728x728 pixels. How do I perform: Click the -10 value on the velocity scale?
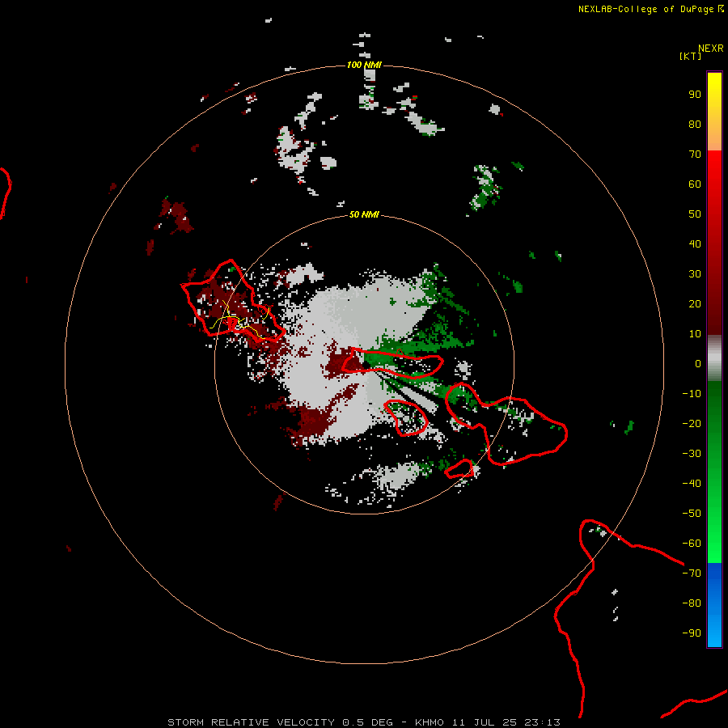pos(692,394)
